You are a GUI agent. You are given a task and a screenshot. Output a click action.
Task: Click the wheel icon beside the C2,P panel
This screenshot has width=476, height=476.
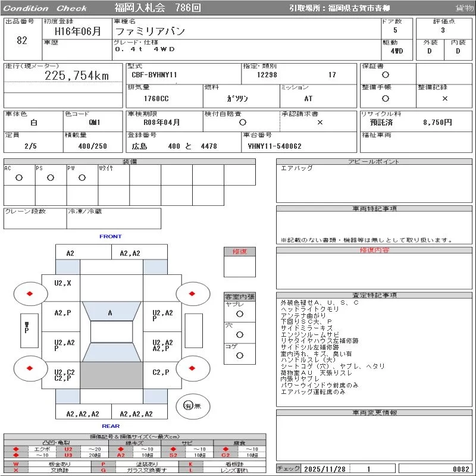pyautogui.click(x=193, y=369)
